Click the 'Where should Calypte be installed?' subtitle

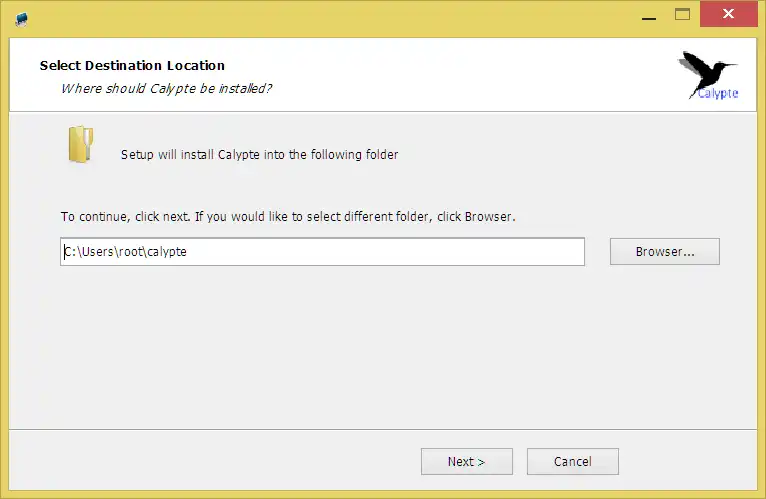(167, 88)
